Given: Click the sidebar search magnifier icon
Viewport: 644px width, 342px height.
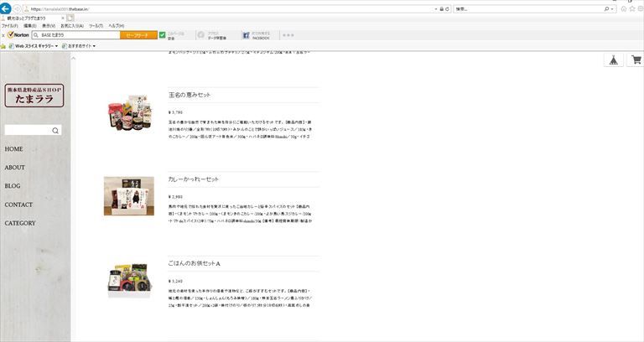Looking at the screenshot, I should click(x=55, y=131).
